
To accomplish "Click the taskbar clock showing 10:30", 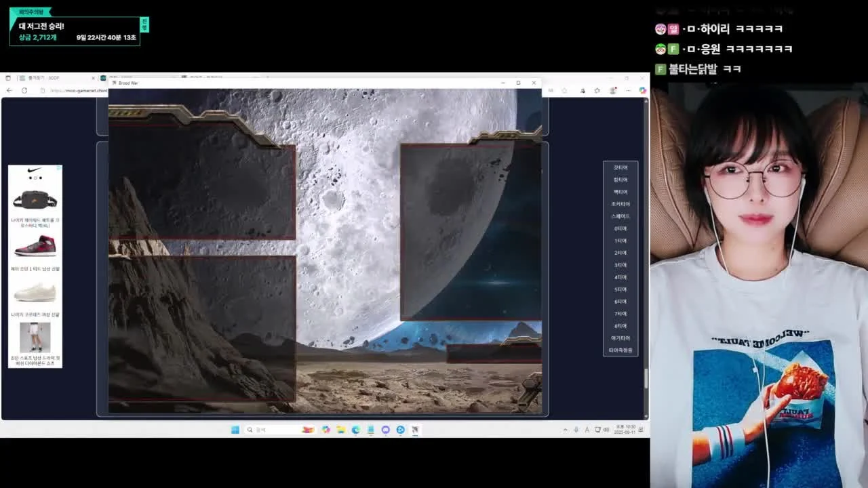I will [625, 430].
